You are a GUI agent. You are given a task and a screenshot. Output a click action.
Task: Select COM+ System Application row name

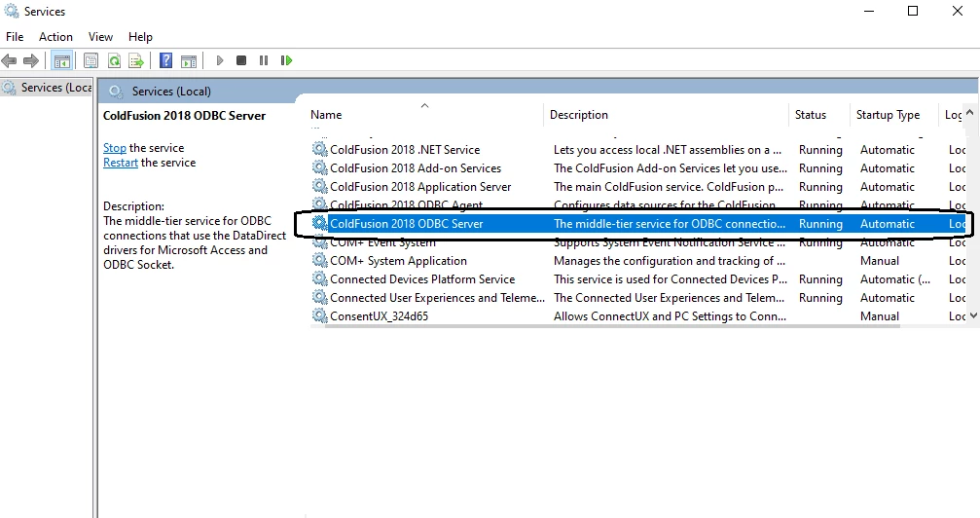pos(398,261)
